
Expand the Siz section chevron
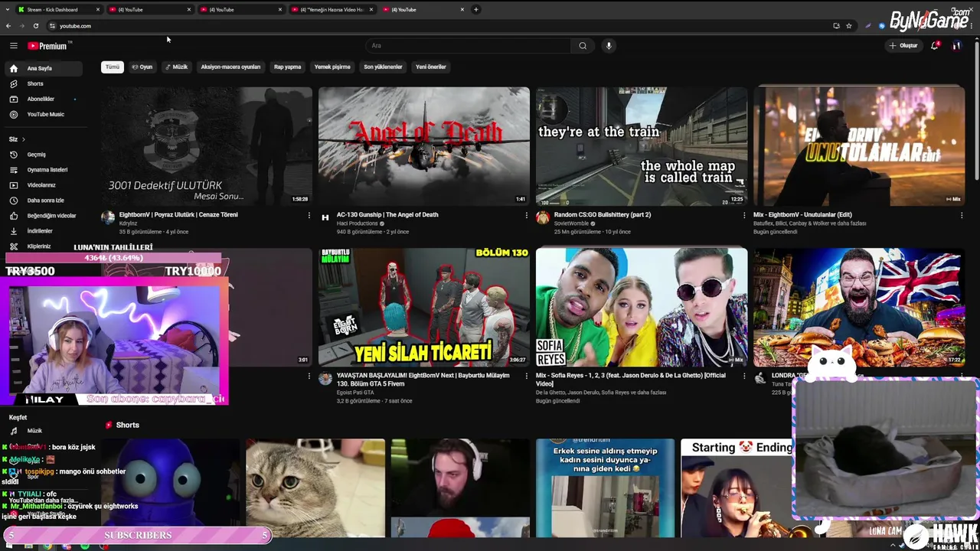pos(23,139)
